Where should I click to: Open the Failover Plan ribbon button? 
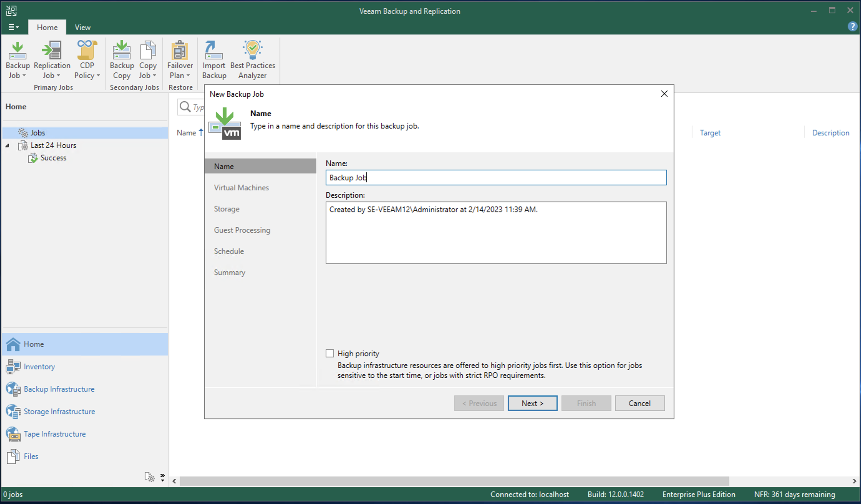(x=180, y=60)
